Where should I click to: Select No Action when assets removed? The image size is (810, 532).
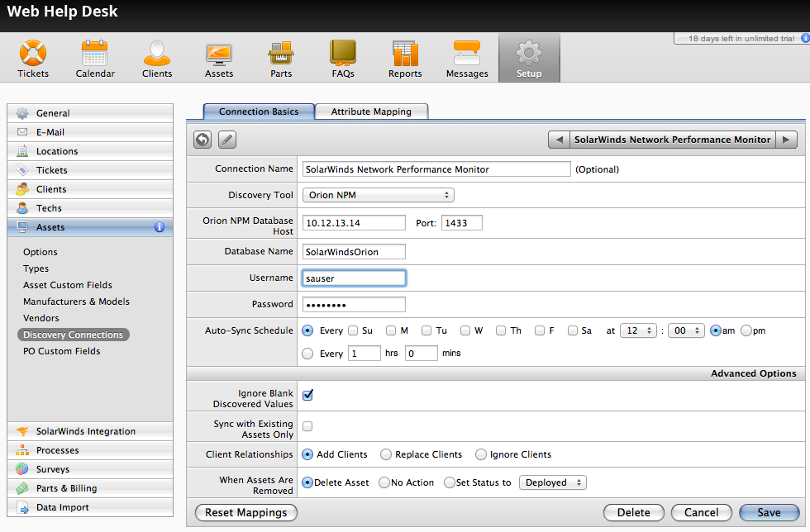[384, 482]
